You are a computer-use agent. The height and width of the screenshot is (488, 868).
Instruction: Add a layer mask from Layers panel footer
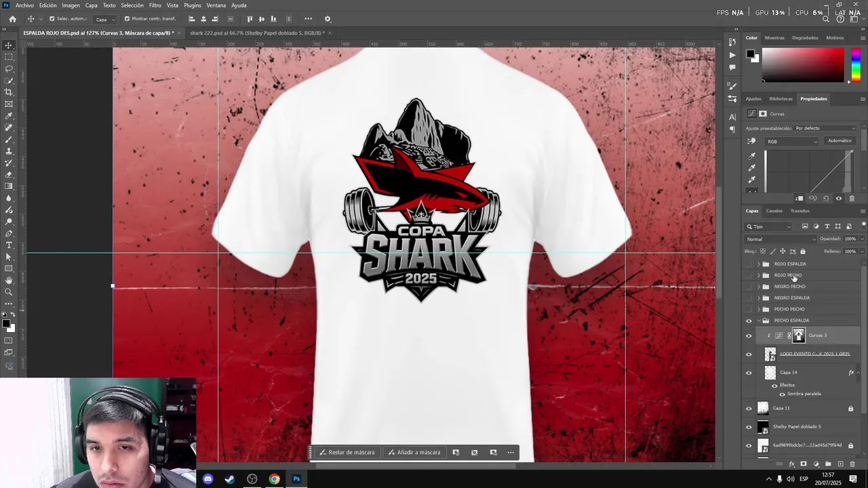[804, 464]
